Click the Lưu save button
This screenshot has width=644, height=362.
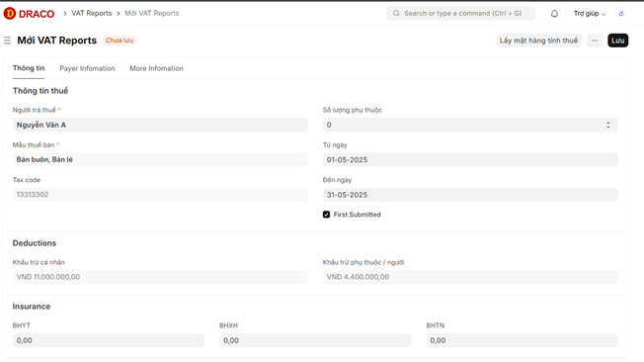click(617, 41)
